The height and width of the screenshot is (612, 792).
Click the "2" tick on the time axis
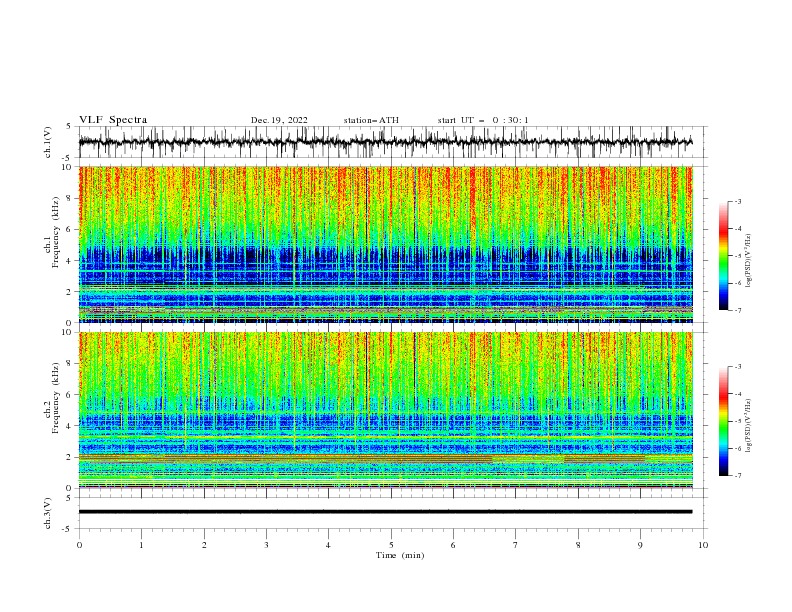pyautogui.click(x=204, y=545)
